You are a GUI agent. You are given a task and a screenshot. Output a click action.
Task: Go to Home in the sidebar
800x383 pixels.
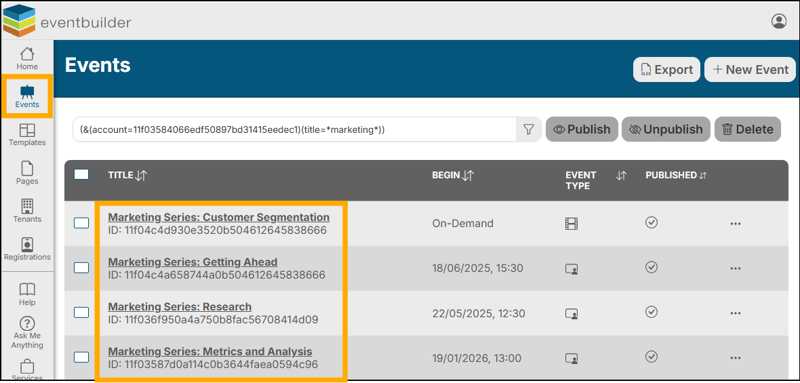pos(27,58)
